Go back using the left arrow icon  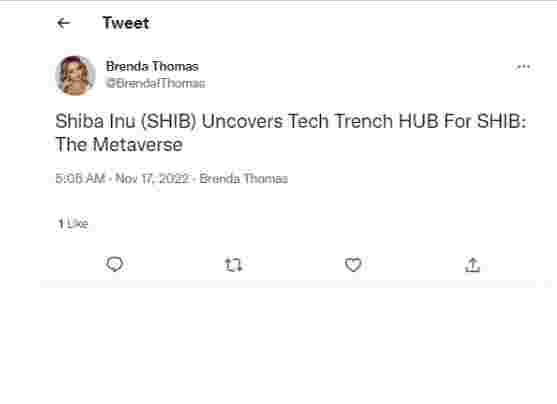click(x=64, y=23)
